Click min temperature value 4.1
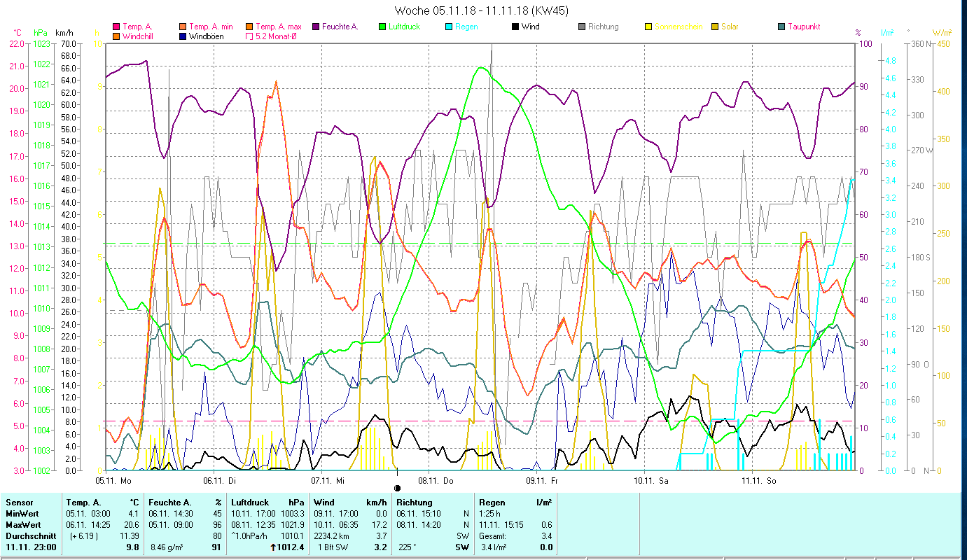 coord(134,514)
